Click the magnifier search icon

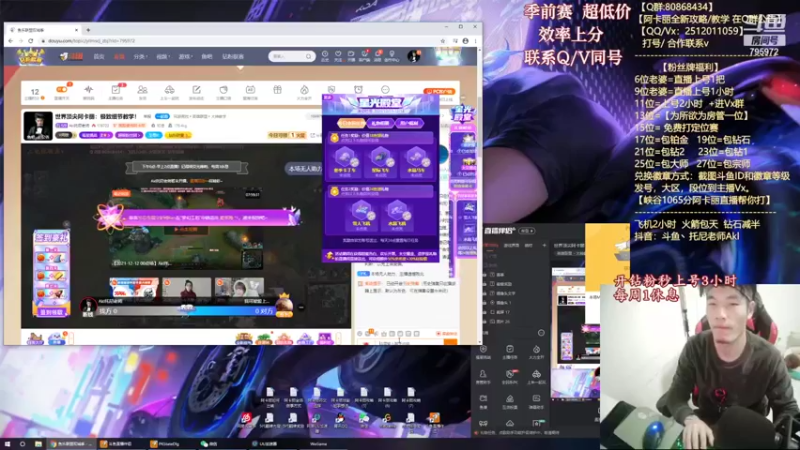point(309,56)
